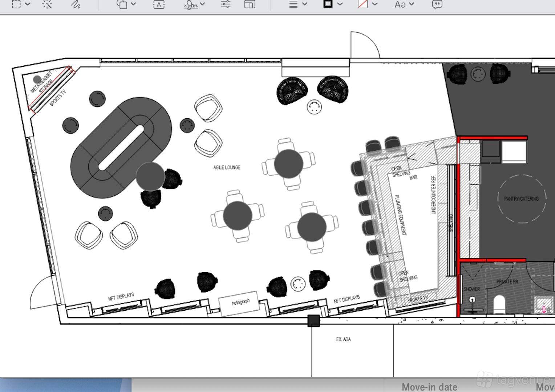Viewport: 555px width, 392px height.
Task: Open the Border Color picker
Action: pos(328,4)
